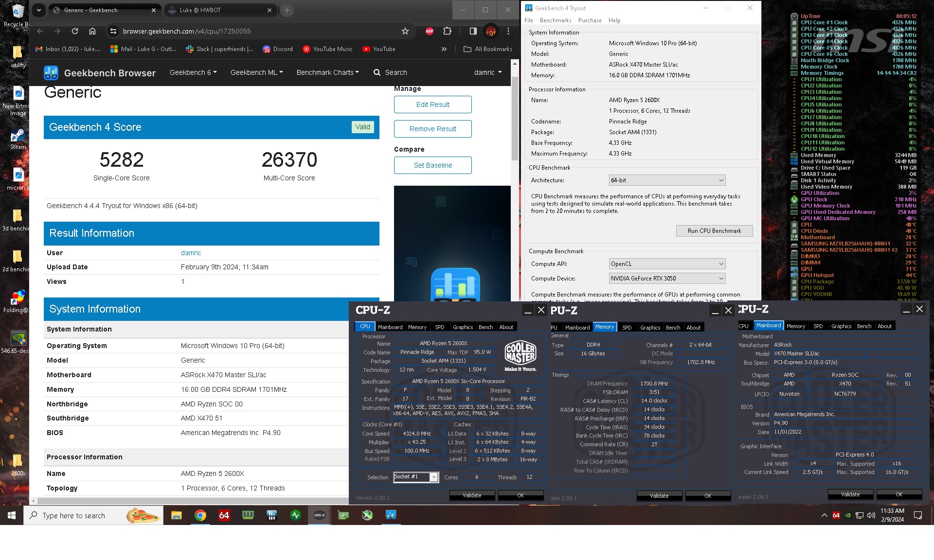Open the Geekbench Tryout File menu

pyautogui.click(x=529, y=20)
